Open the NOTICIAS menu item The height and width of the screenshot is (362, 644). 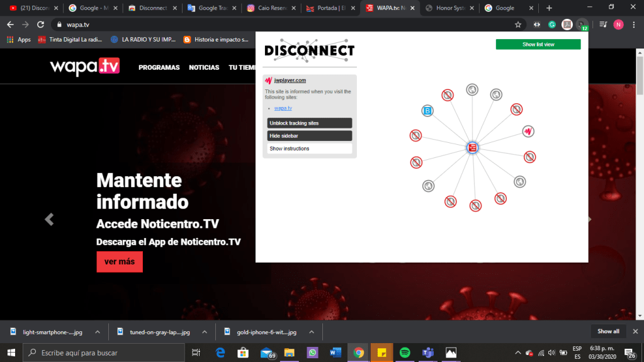pos(204,67)
